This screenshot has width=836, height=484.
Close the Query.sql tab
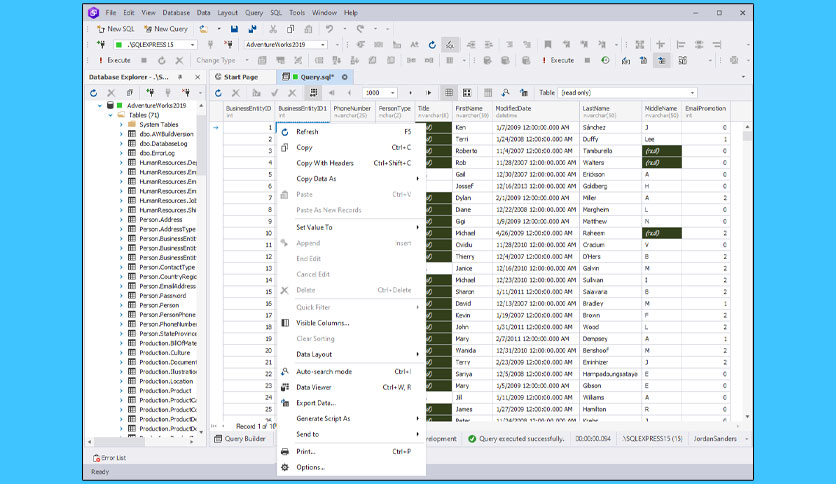pos(344,77)
